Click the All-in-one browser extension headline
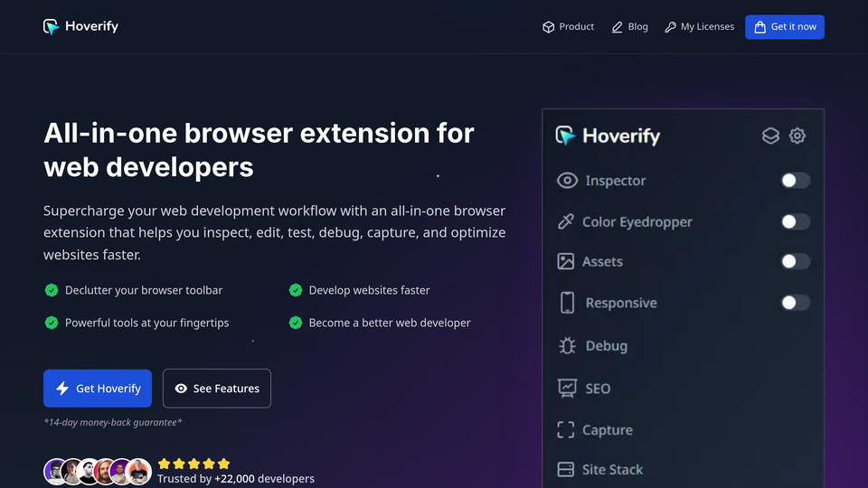This screenshot has width=868, height=488. click(x=259, y=150)
